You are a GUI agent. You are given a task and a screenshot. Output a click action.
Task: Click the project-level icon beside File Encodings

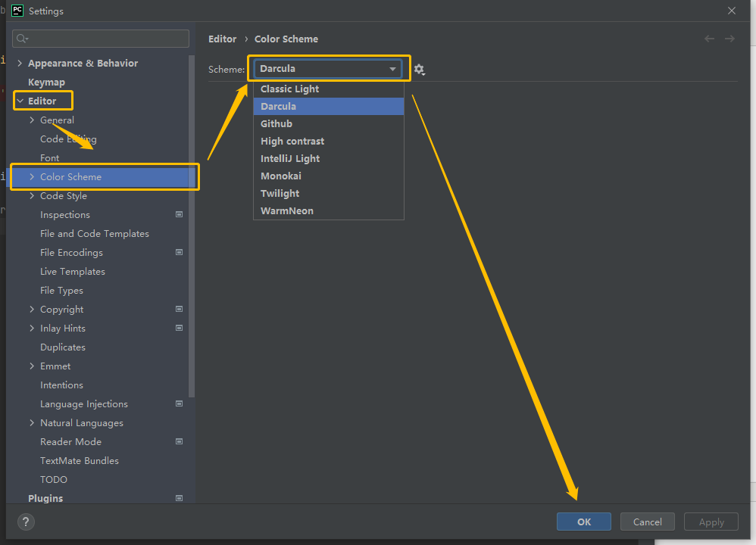click(x=179, y=252)
